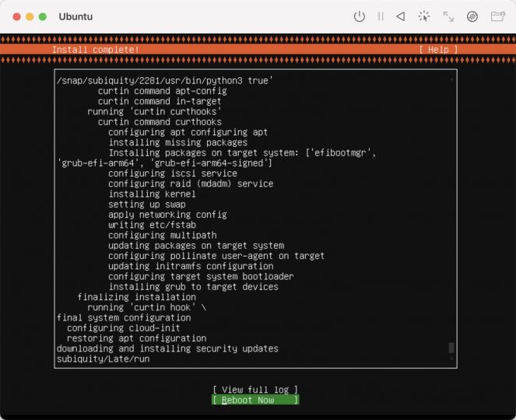Click 'installing missing packages' log line

pyautogui.click(x=178, y=142)
